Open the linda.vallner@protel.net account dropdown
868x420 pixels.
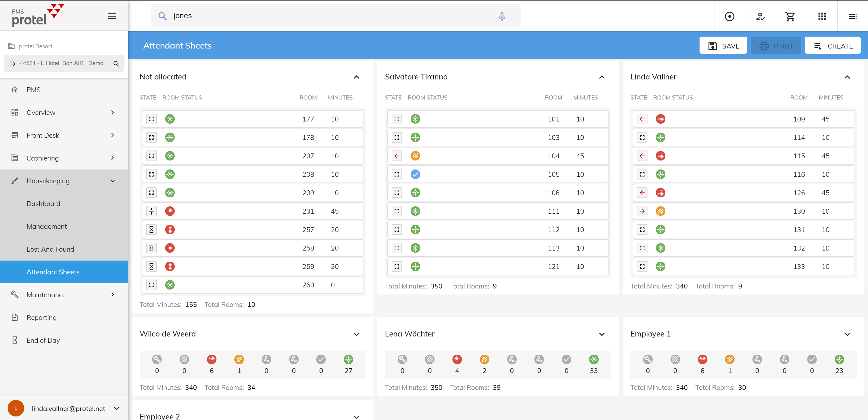point(117,408)
